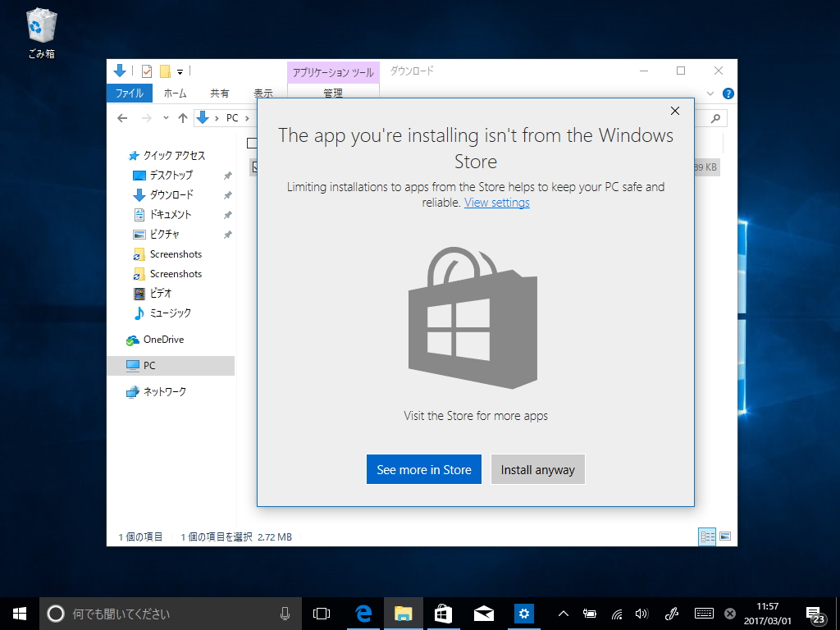Open the recent locations dropdown arrow
The height and width of the screenshot is (630, 840).
click(x=166, y=118)
